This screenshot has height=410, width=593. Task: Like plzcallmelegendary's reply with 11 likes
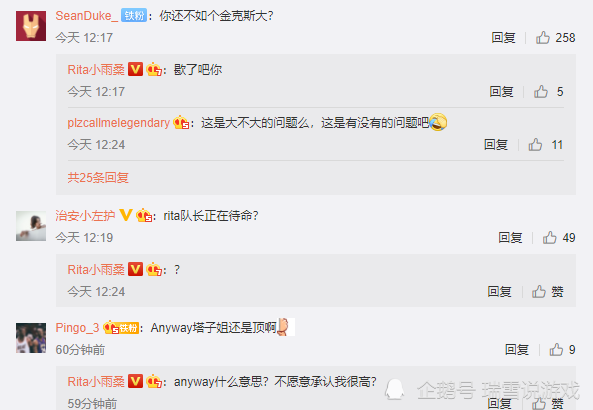tap(535, 144)
